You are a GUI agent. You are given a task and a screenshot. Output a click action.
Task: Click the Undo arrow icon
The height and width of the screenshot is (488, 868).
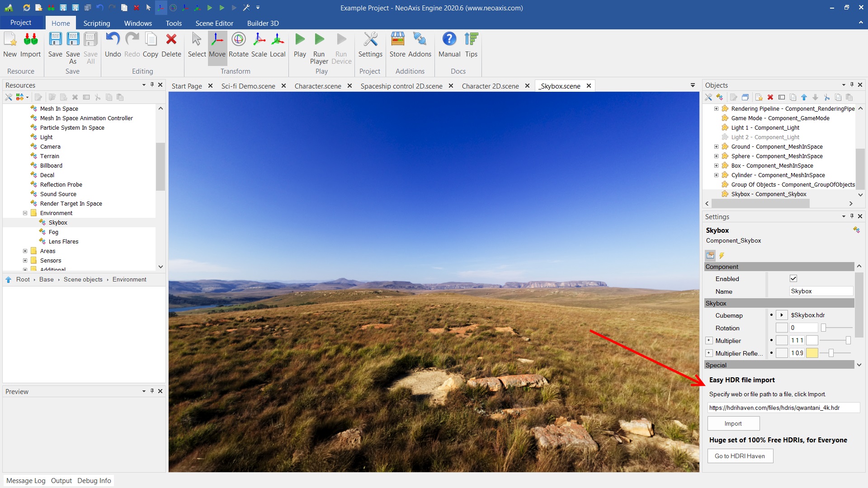[x=113, y=40]
